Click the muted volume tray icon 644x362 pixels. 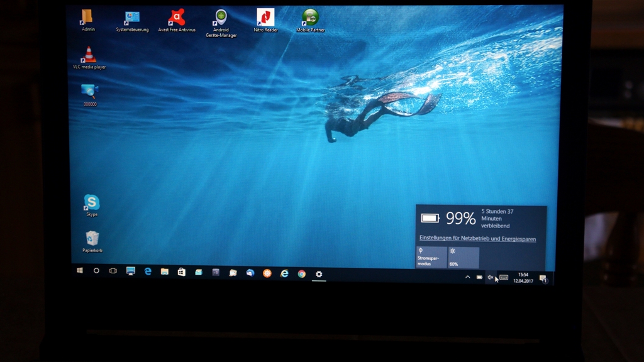pyautogui.click(x=490, y=277)
